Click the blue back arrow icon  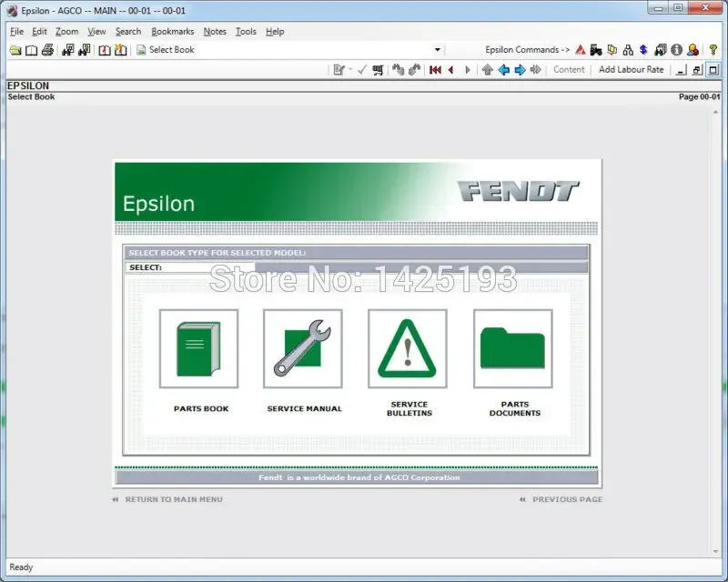tap(504, 70)
